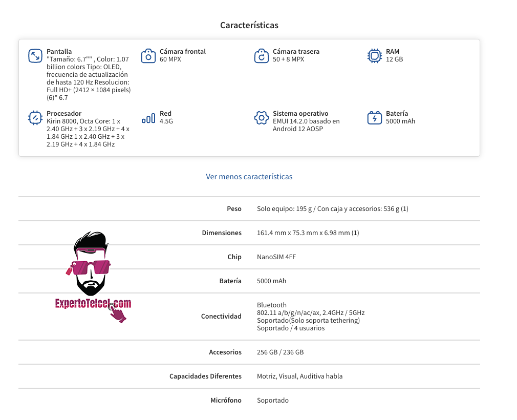This screenshot has height=420, width=517.
Task: Click the Batería charging battery icon
Action: point(375,118)
